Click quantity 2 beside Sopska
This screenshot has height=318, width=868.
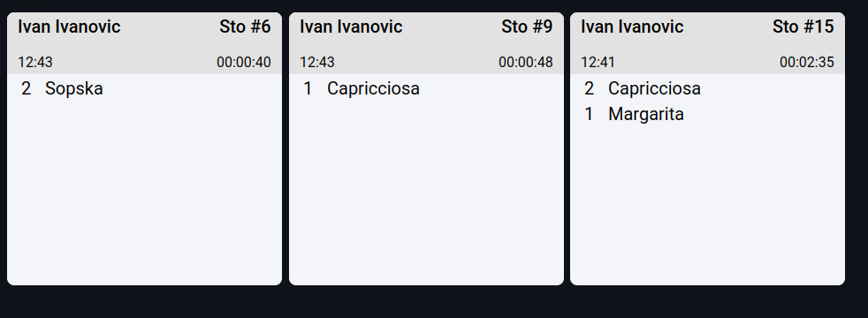(26, 88)
